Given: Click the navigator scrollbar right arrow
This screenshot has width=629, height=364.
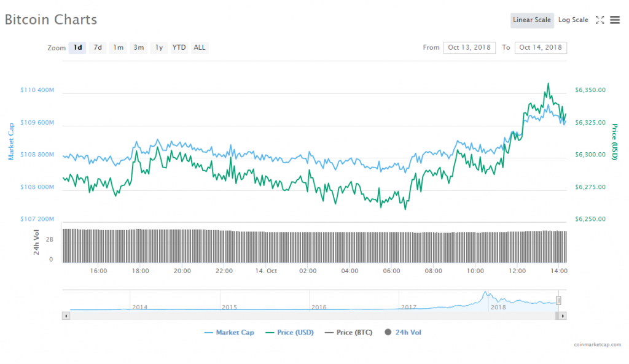Looking at the screenshot, I should click(x=563, y=316).
